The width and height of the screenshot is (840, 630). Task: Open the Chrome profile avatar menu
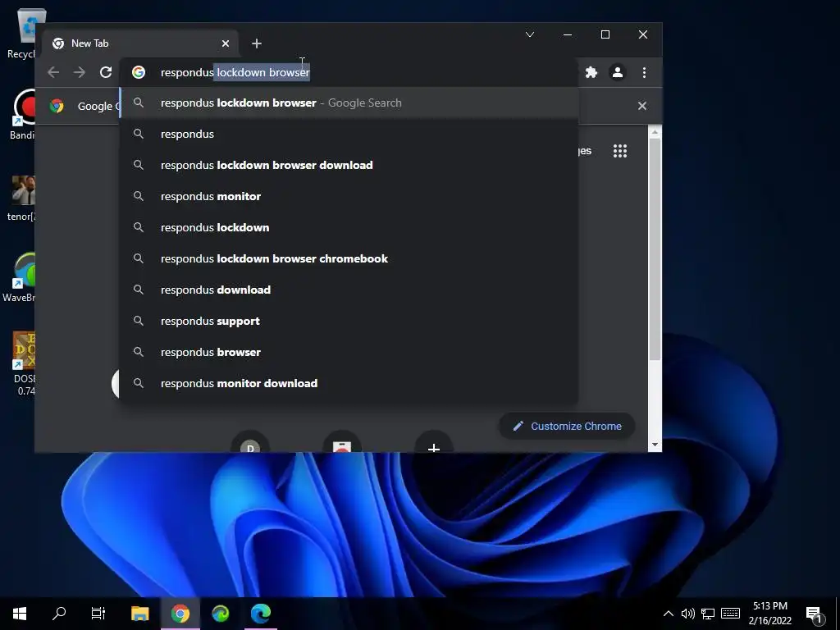617,72
